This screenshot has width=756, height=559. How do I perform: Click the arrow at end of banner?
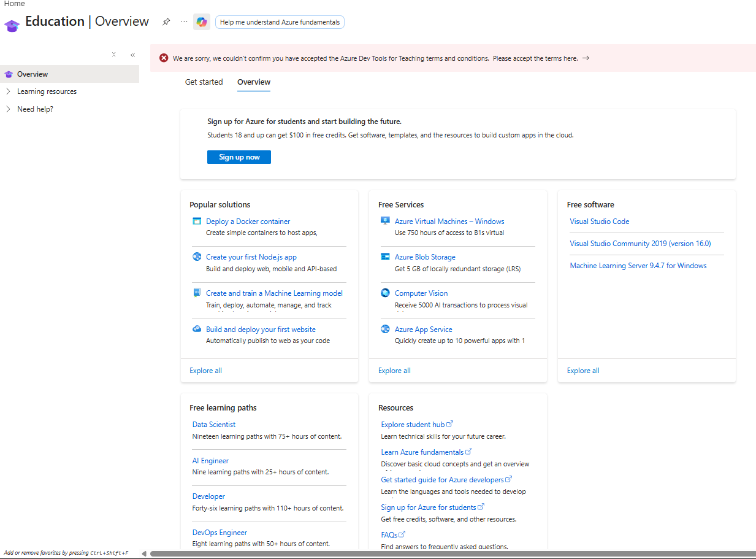click(x=586, y=58)
